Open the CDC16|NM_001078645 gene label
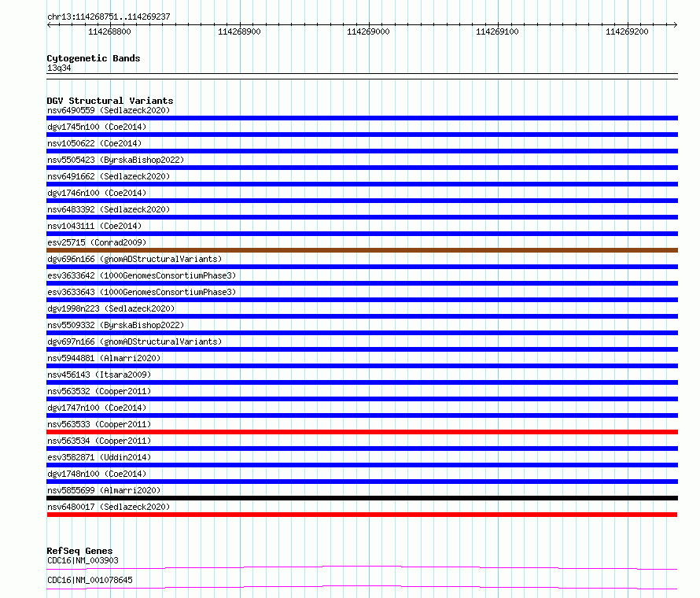700x598 pixels. tap(90, 580)
